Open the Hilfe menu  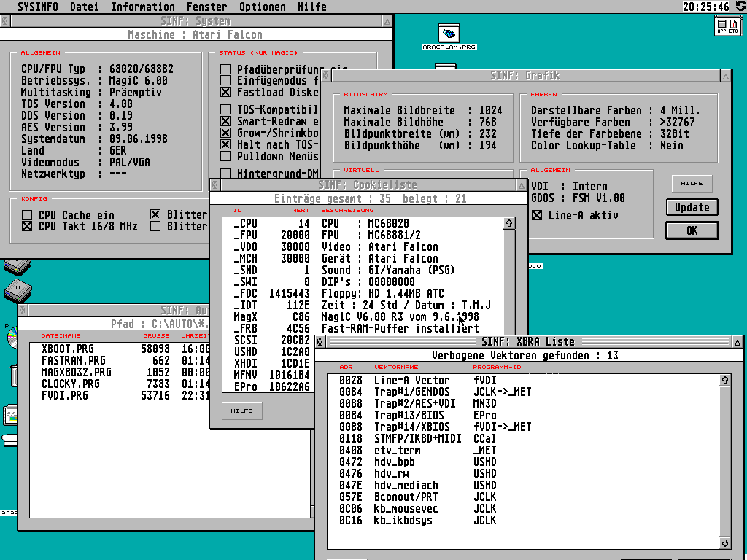(x=312, y=7)
